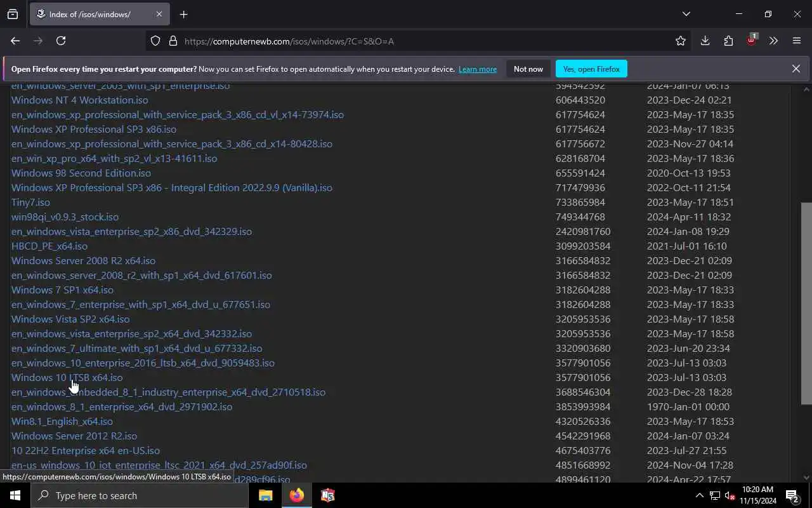The width and height of the screenshot is (812, 508).
Task: Dismiss the Firefox startup notification bar
Action: pyautogui.click(x=796, y=69)
